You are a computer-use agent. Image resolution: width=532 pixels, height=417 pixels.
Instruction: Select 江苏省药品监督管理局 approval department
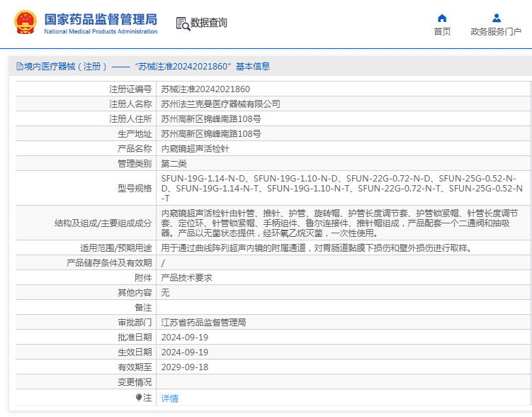point(203,323)
